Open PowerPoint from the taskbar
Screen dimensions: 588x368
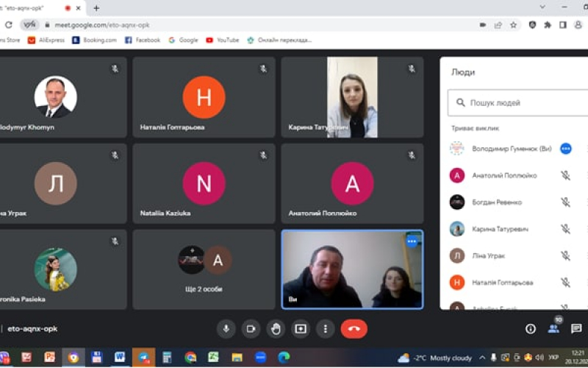click(49, 358)
